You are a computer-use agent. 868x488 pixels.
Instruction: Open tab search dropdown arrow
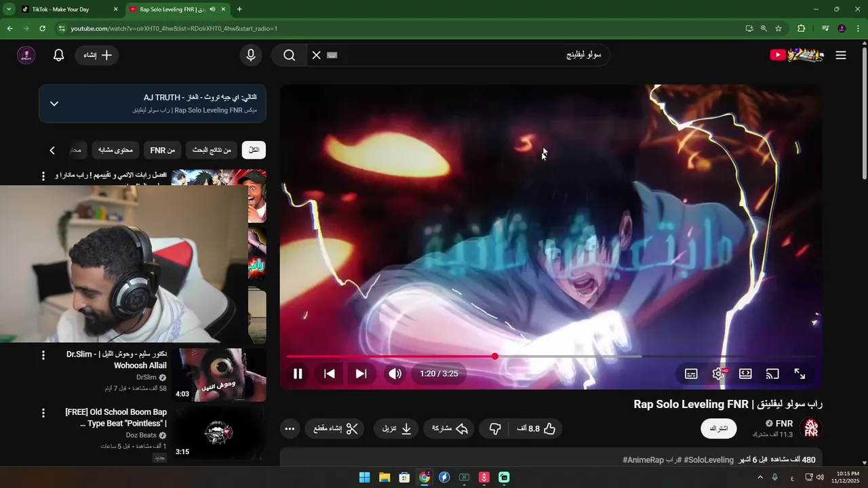pos(9,9)
